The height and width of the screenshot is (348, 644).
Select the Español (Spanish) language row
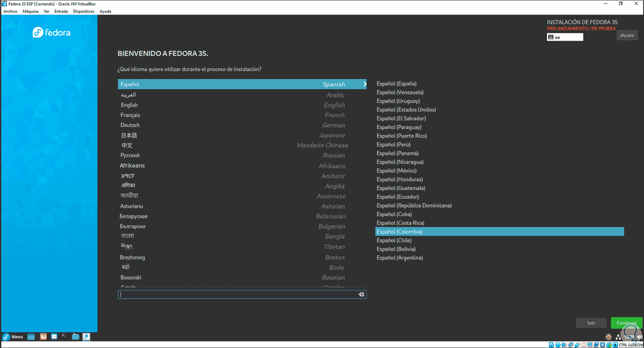[x=242, y=84]
